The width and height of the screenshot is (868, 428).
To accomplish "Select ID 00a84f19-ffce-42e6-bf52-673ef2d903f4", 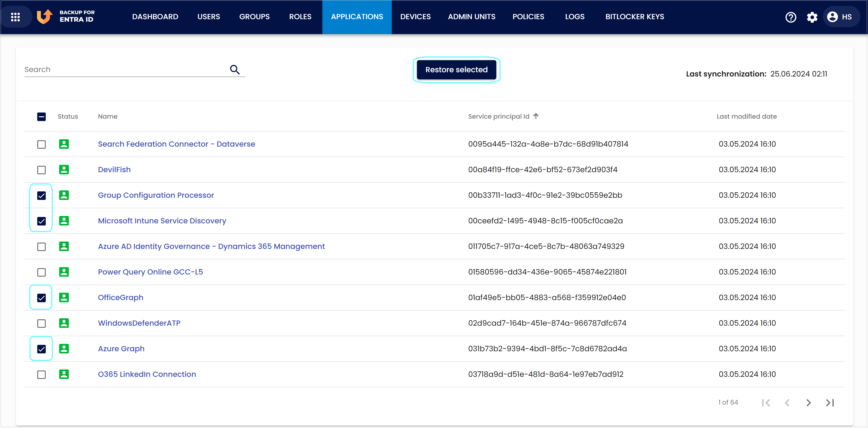I will click(x=543, y=170).
